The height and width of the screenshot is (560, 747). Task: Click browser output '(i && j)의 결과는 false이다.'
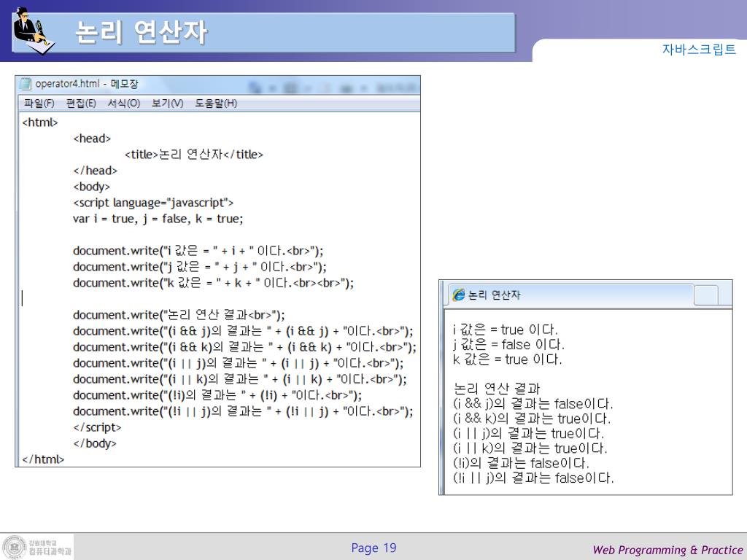(x=533, y=404)
